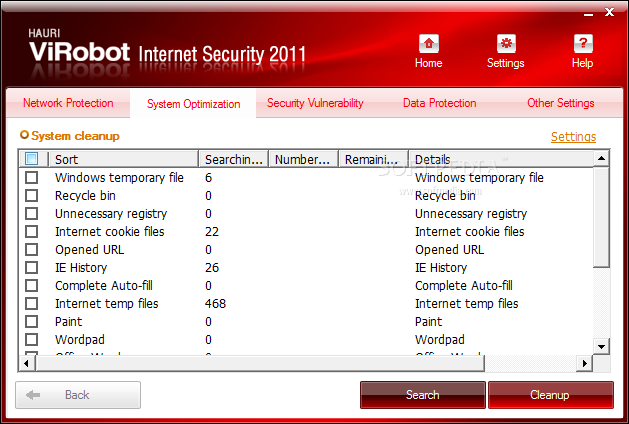Click the count 26 for IE History

point(212,268)
